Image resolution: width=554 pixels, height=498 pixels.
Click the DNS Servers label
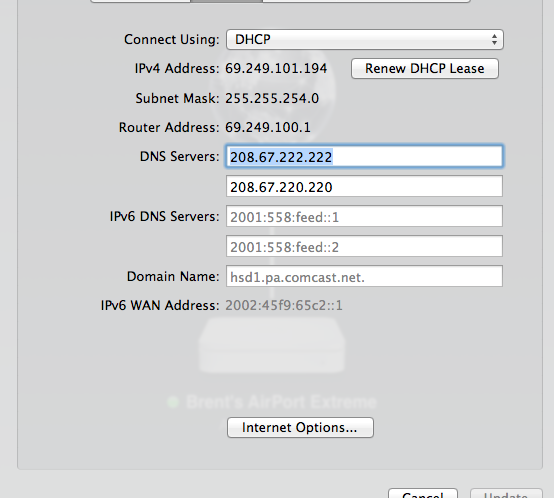[x=179, y=156]
